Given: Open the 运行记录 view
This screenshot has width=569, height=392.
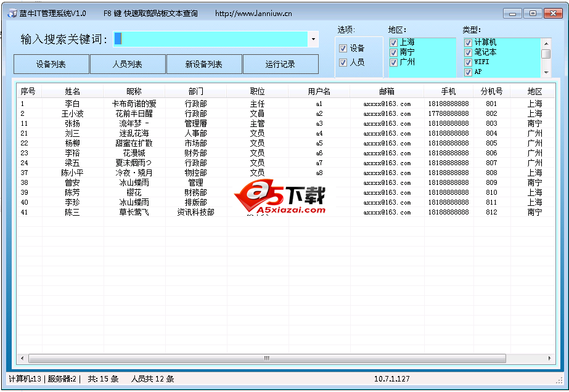Looking at the screenshot, I should point(280,64).
